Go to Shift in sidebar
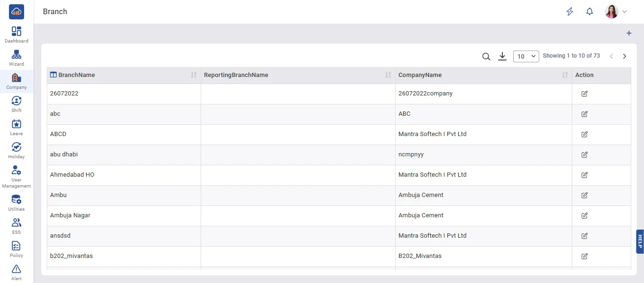The width and height of the screenshot is (644, 283). pyautogui.click(x=17, y=104)
